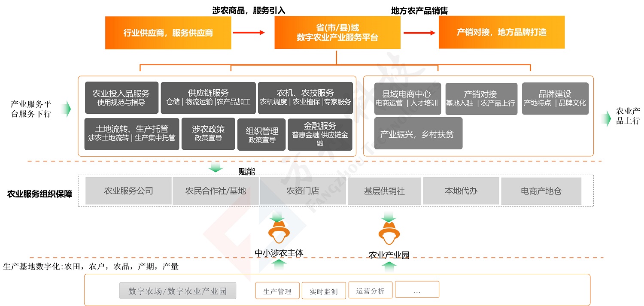This screenshot has width=644, height=306.
Task: Open gray 产销对接 box with 基地入驻
Action: [481, 99]
